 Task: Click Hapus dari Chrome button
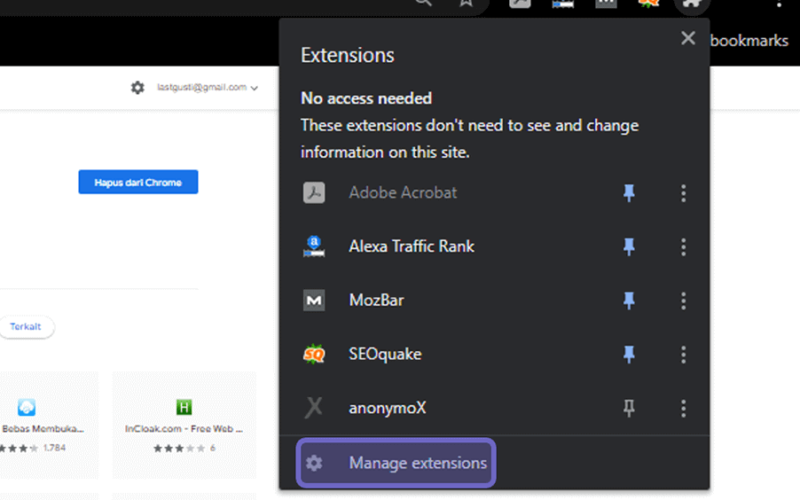[x=138, y=182]
